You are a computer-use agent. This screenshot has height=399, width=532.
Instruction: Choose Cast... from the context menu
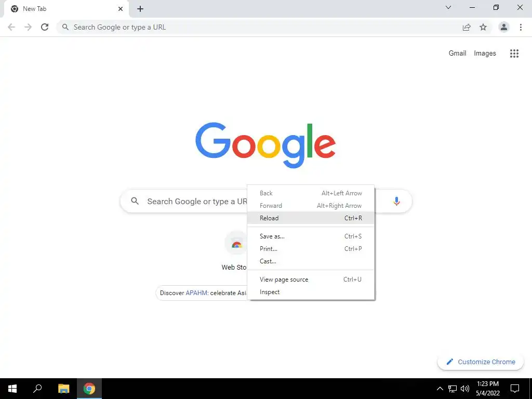coord(311,261)
